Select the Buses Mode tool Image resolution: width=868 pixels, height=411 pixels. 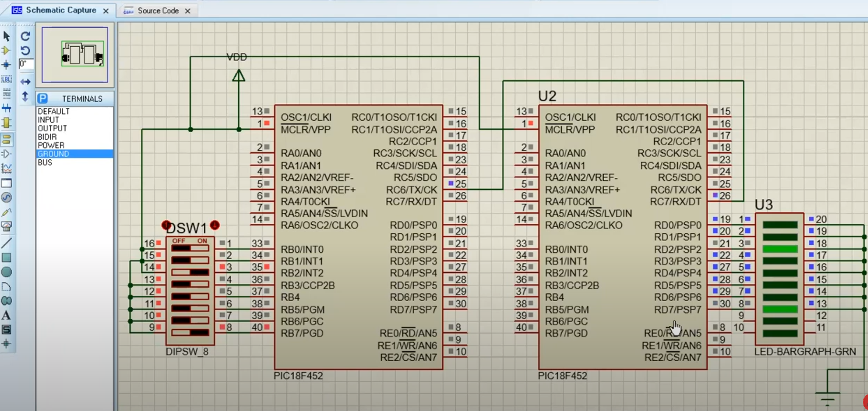click(x=7, y=108)
